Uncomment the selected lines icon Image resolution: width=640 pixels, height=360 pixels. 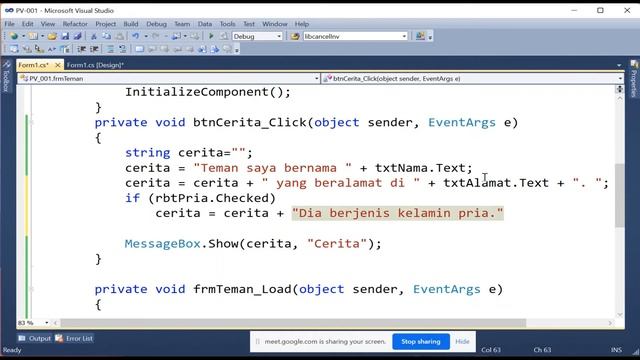(122, 49)
